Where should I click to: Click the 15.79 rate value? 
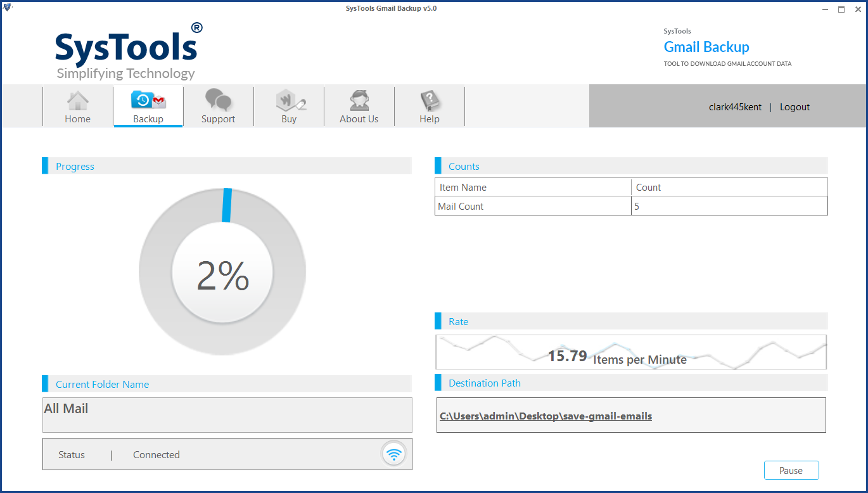point(567,356)
